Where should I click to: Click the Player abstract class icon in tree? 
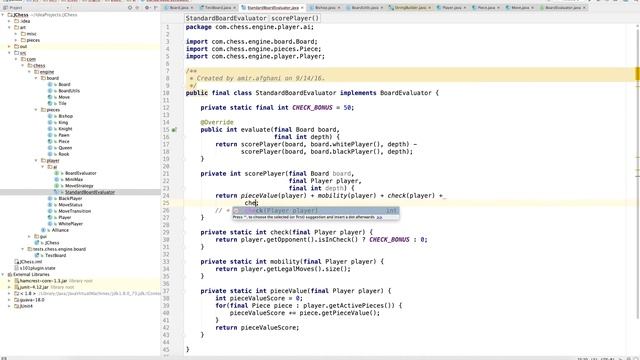pyautogui.click(x=50, y=218)
